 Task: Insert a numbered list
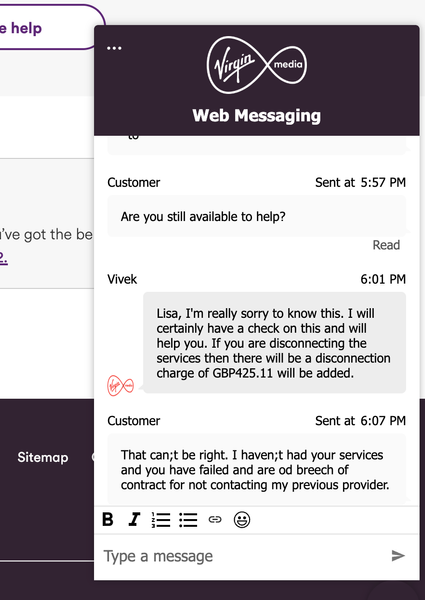(x=161, y=520)
